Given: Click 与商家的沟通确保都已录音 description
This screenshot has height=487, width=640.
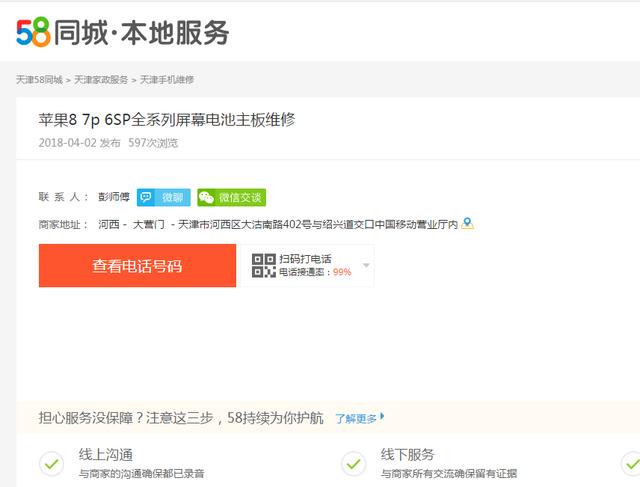Looking at the screenshot, I should (141, 474).
